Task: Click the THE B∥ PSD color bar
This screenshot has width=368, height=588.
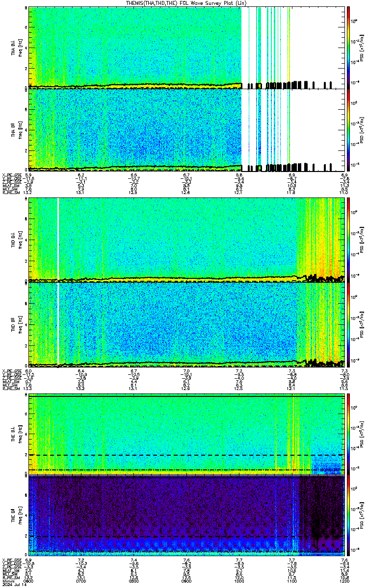Action: pos(349,516)
